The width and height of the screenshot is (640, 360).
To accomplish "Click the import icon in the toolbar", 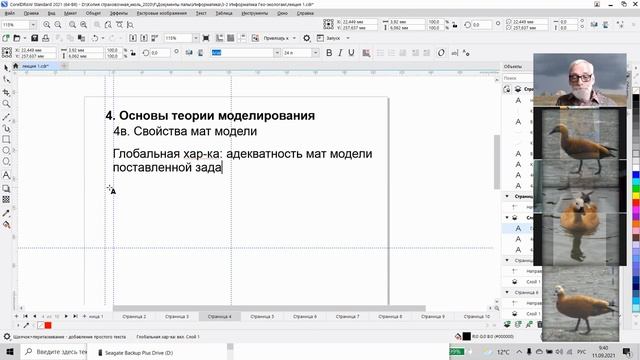I will pos(133,38).
